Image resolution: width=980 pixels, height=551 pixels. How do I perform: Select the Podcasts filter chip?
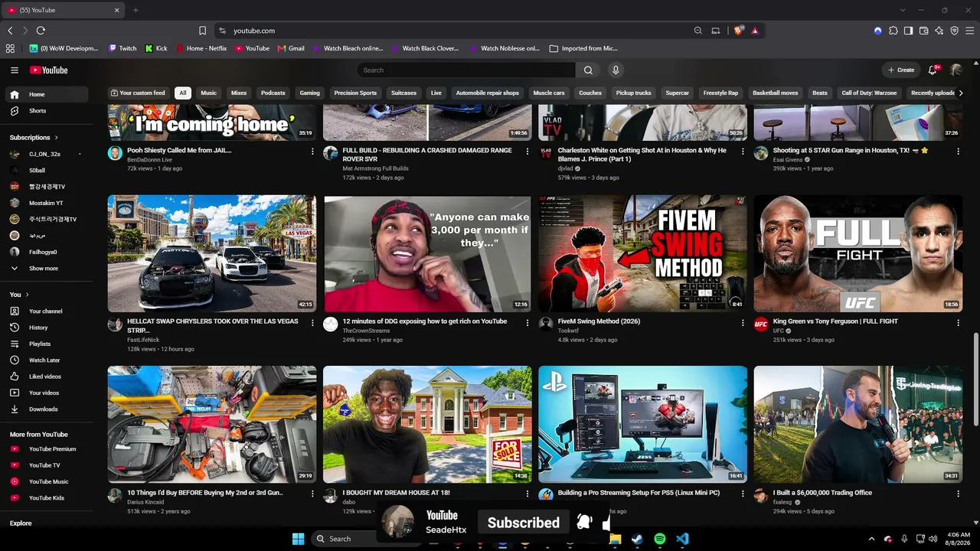(273, 93)
